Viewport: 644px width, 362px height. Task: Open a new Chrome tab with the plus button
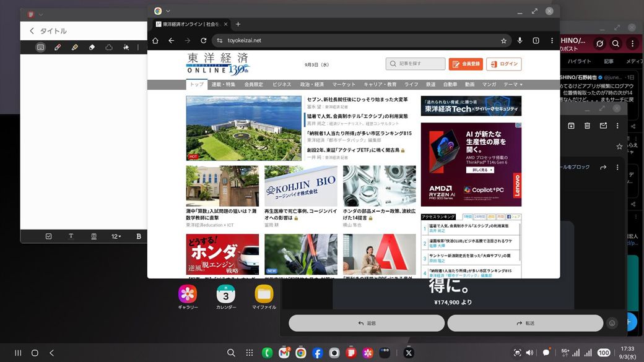[238, 24]
